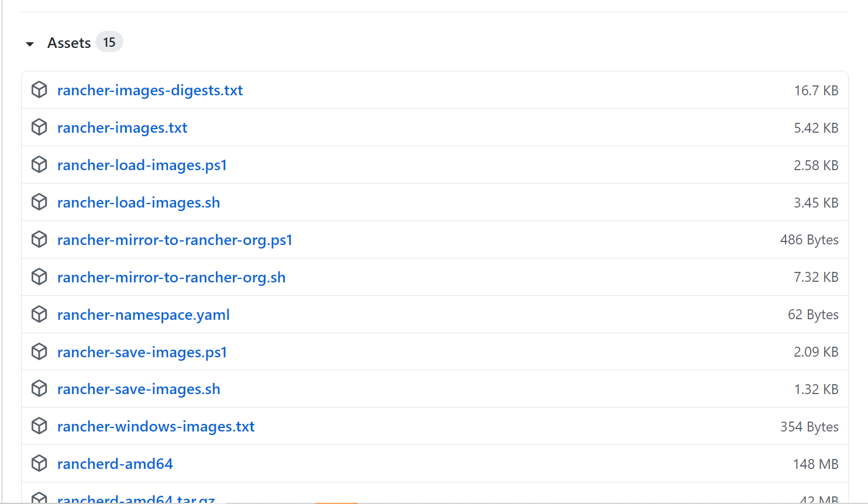Image resolution: width=868 pixels, height=504 pixels.
Task: Click package icon beside rancherd-amd64
Action: tap(39, 464)
